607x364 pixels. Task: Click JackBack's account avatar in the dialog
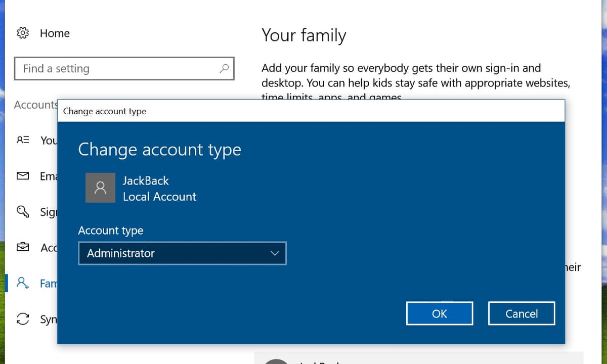point(100,188)
